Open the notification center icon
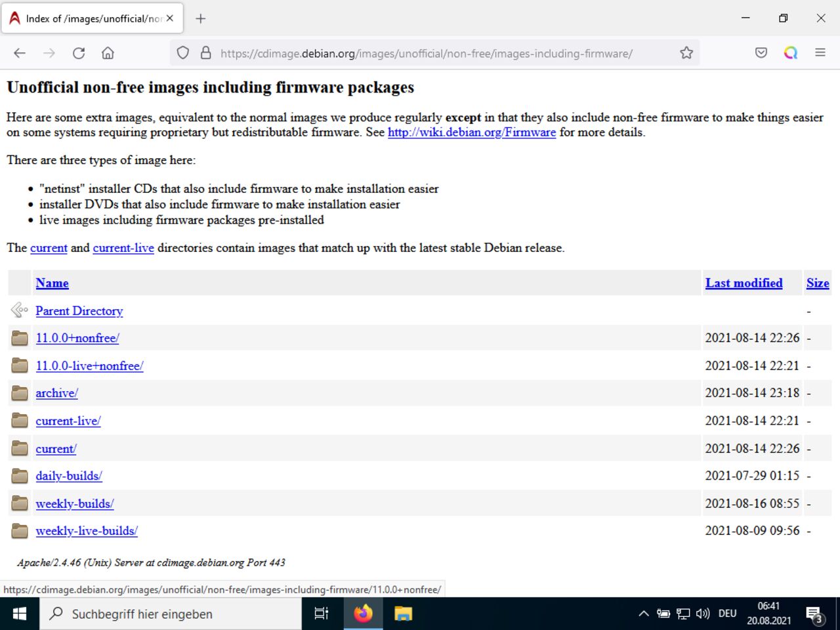840x630 pixels. point(814,615)
